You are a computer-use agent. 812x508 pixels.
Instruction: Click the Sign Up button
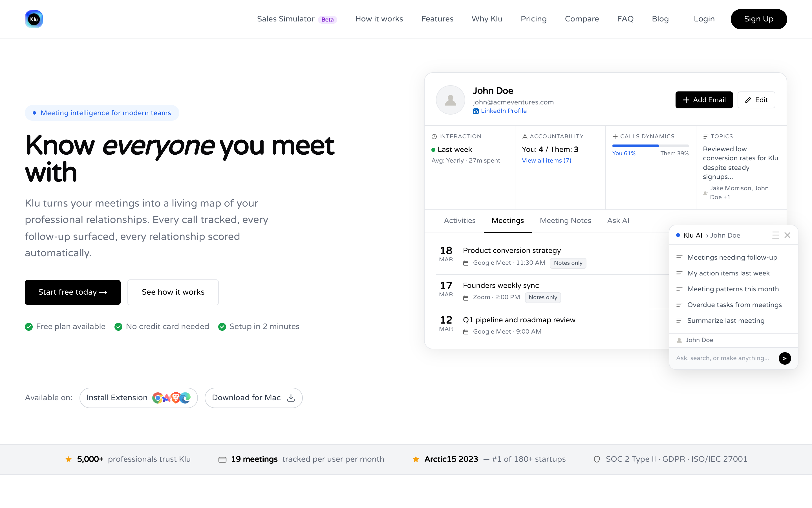click(759, 19)
